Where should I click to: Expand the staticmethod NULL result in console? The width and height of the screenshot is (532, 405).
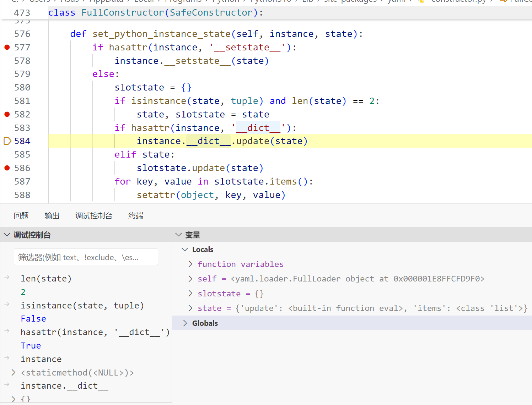click(x=14, y=372)
